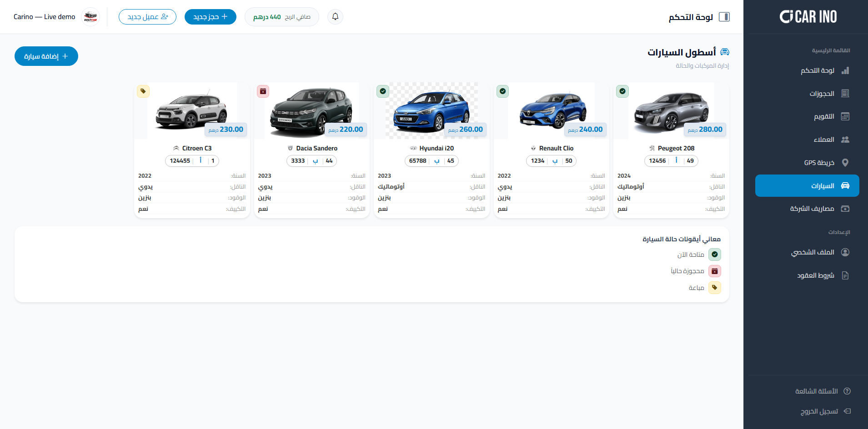Image resolution: width=868 pixels, height=429 pixels.
Task: Click معاني أيقونات حالة السيارة legend heading
Action: coord(681,239)
